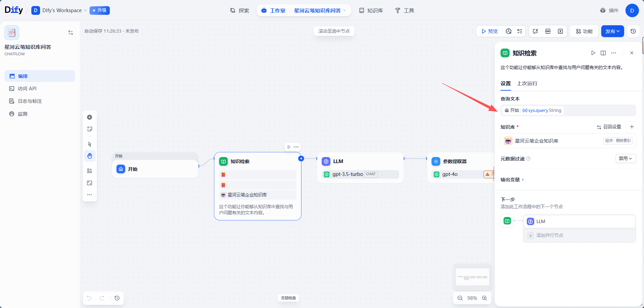Click the run history clock icon beside Preview

(x=509, y=31)
